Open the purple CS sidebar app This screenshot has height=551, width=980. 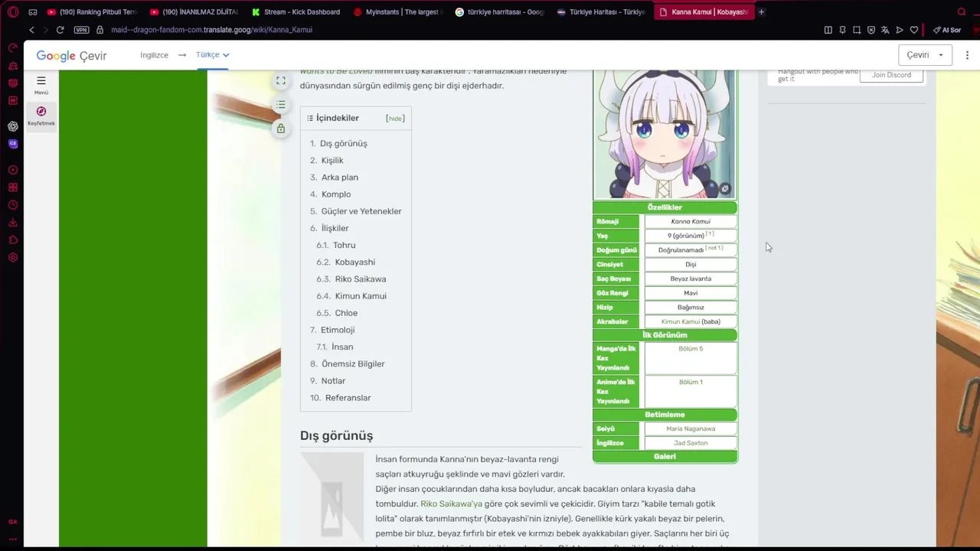click(x=13, y=144)
